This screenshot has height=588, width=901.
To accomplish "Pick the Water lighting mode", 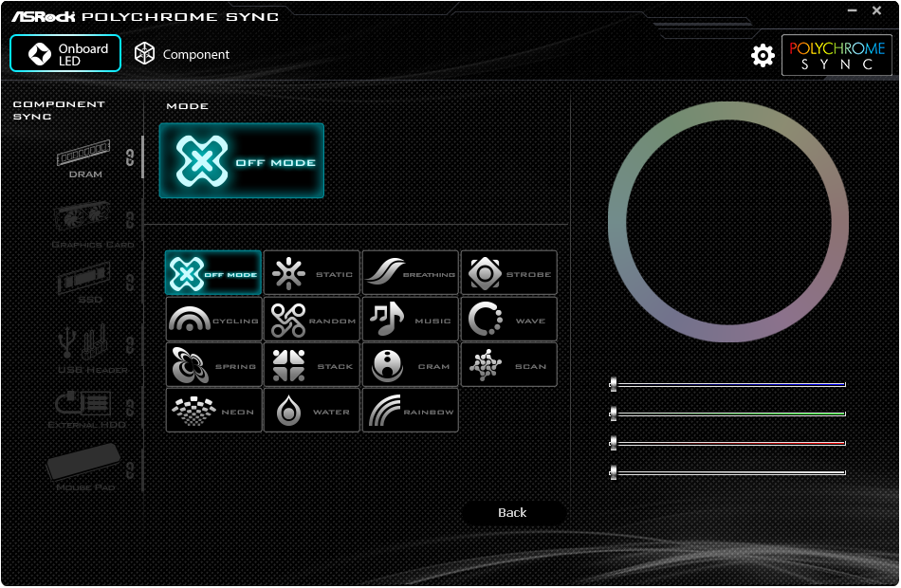I will click(311, 411).
